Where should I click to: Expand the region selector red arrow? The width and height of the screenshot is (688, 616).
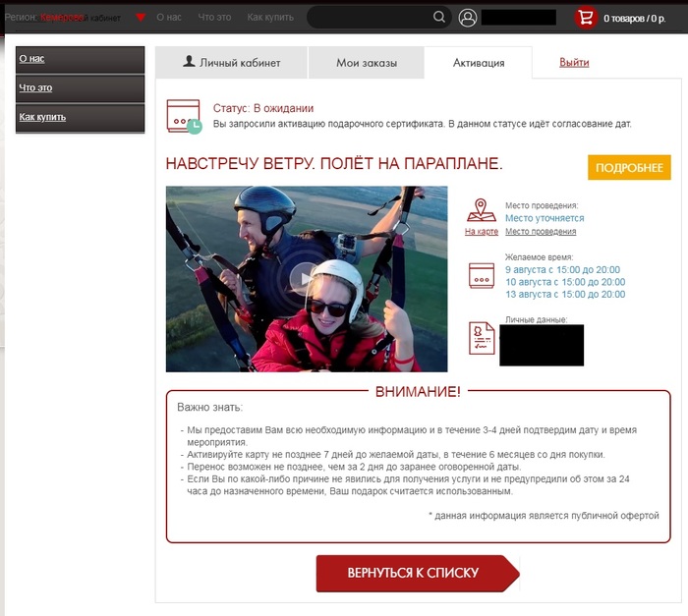[x=141, y=18]
